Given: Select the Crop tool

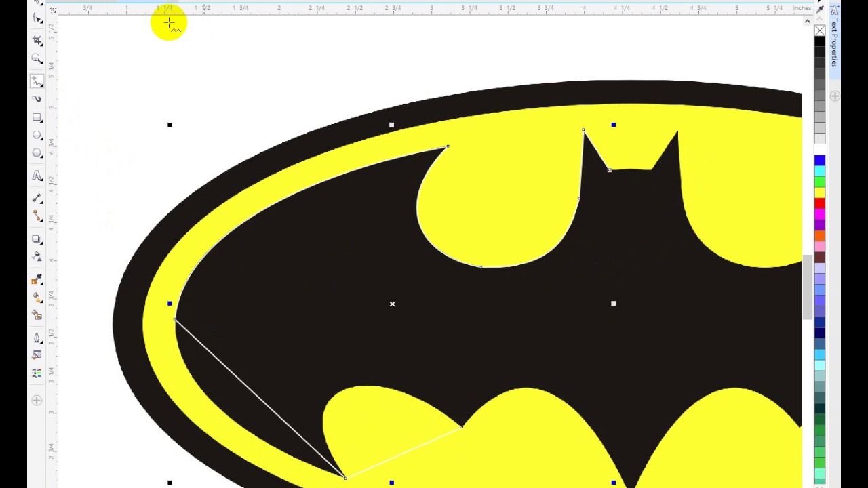Looking at the screenshot, I should tap(37, 41).
